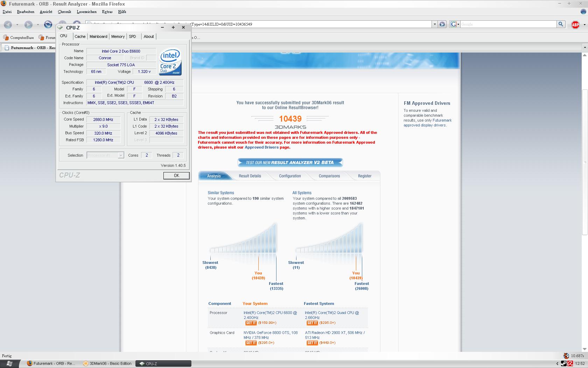Click GET IT button for Core2 Quad $295.0+
Screen dimensions: 588x368
[312, 323]
